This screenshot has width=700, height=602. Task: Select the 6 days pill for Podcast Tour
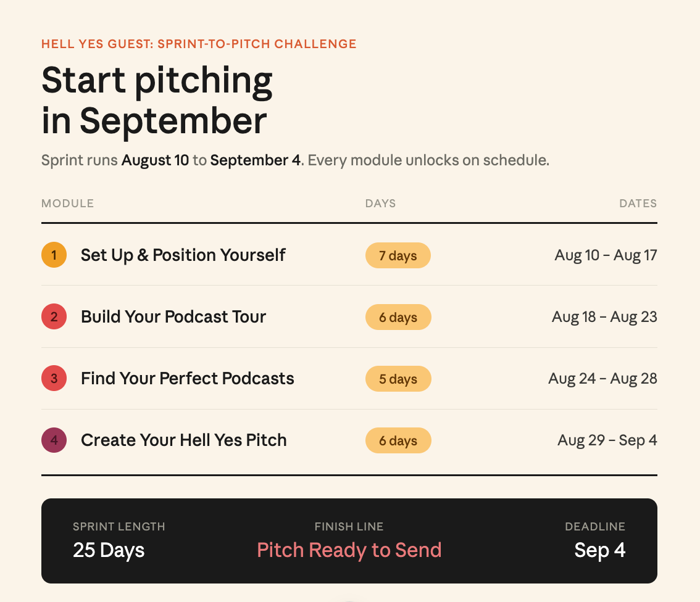[x=398, y=317]
